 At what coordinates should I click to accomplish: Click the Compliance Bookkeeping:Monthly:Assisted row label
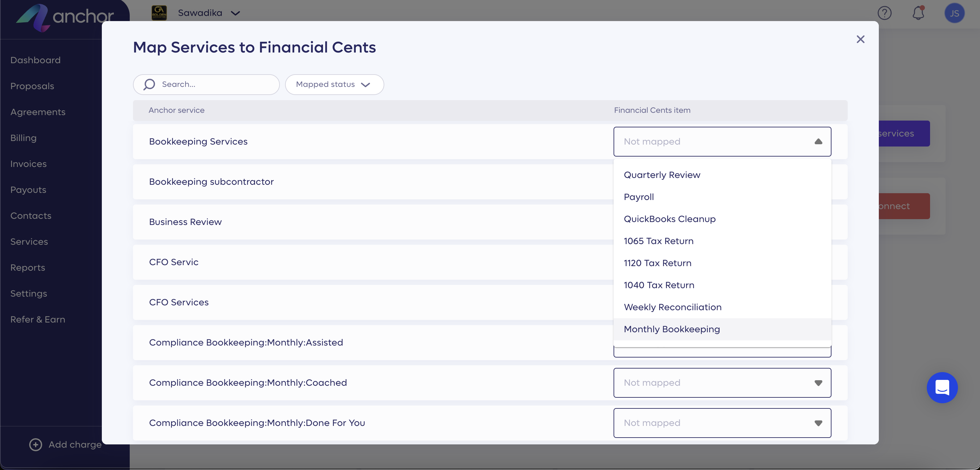pos(246,343)
